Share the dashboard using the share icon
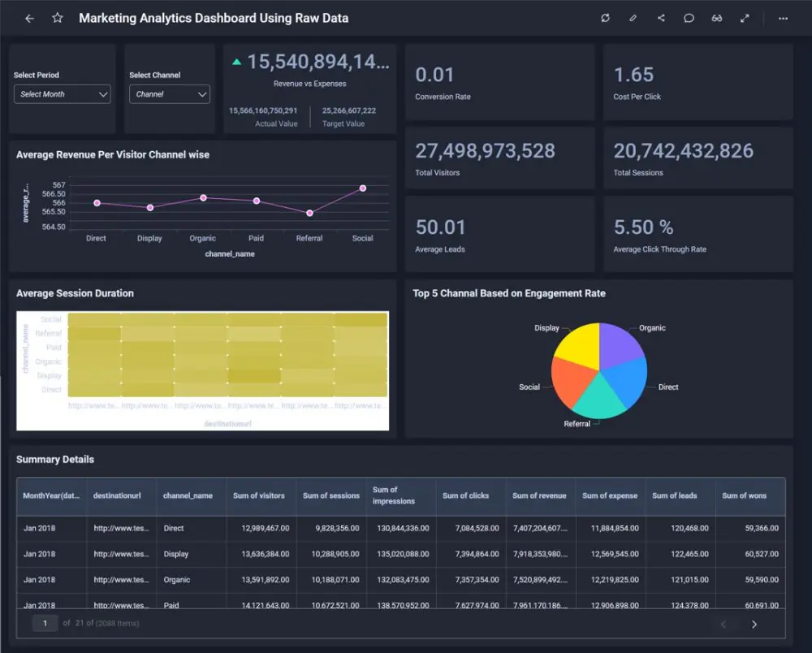 [x=661, y=18]
